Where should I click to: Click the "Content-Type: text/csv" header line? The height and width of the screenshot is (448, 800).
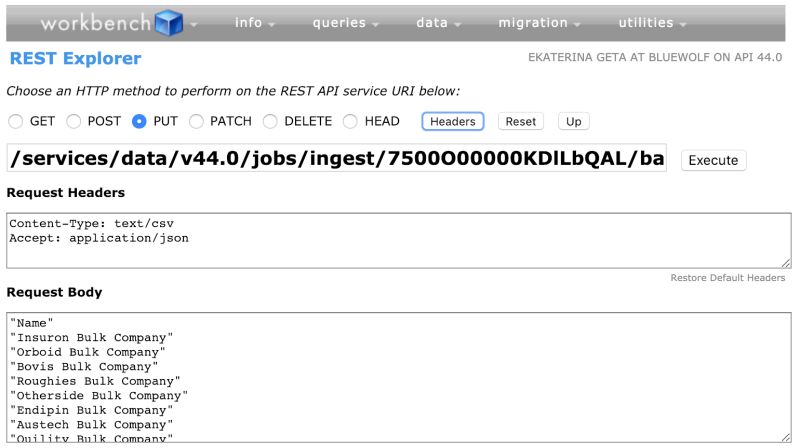tap(92, 223)
